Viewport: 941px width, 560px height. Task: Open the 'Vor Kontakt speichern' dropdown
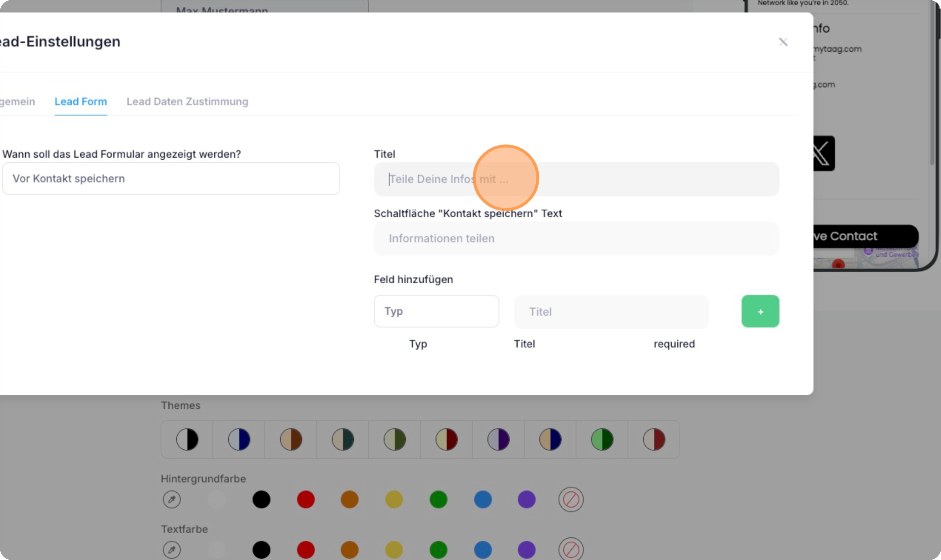point(171,179)
